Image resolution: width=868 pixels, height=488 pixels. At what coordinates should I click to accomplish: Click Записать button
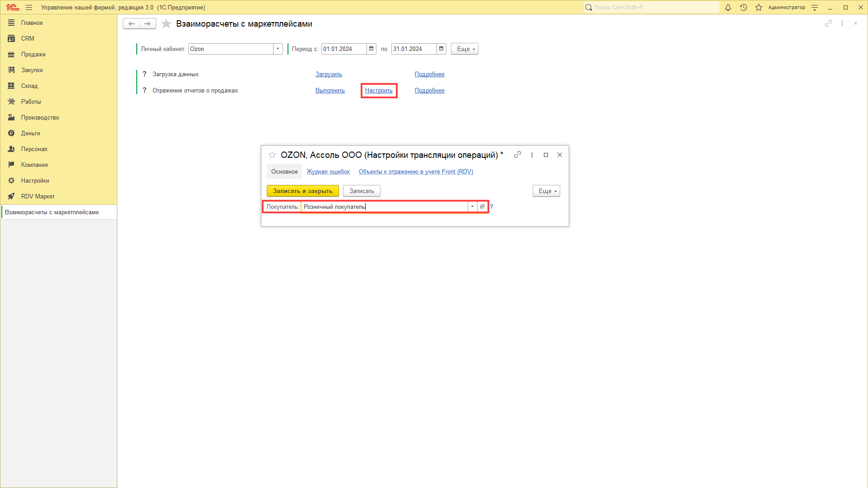tap(362, 191)
